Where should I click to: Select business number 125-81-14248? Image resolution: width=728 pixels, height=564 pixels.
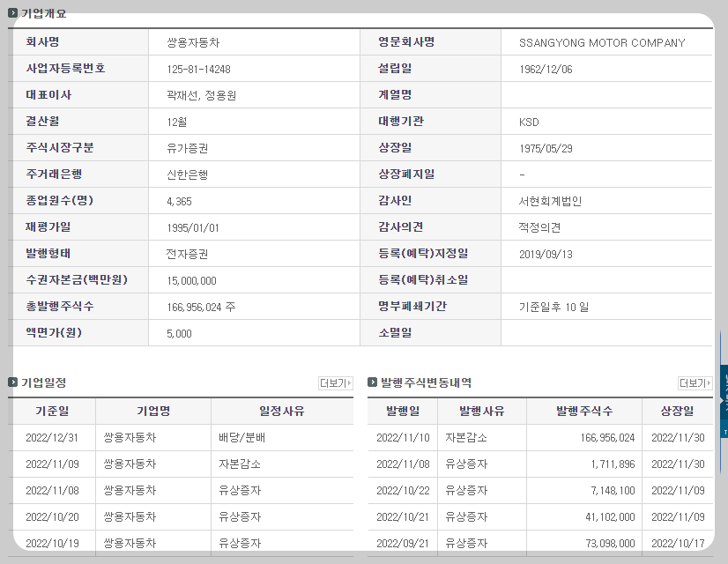198,69
